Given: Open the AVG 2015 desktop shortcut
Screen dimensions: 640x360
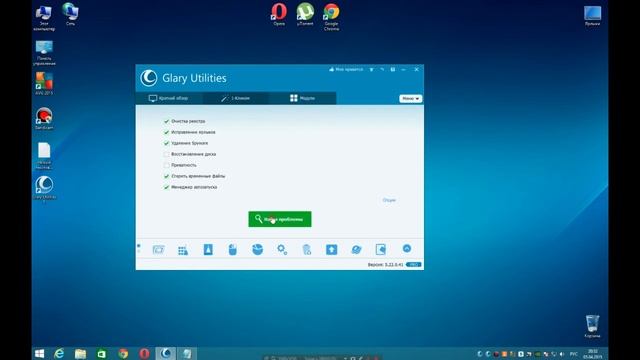Looking at the screenshot, I should coord(44,84).
